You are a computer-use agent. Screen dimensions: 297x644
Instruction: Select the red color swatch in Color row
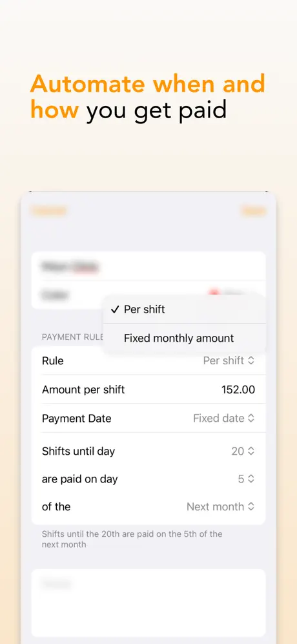tap(214, 293)
